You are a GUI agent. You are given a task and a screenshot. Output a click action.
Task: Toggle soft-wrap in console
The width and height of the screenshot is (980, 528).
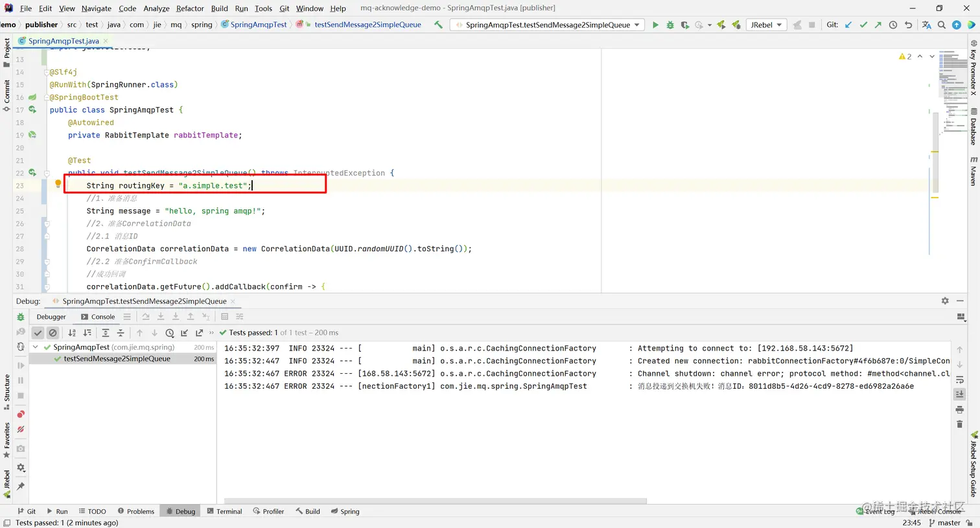tap(960, 380)
